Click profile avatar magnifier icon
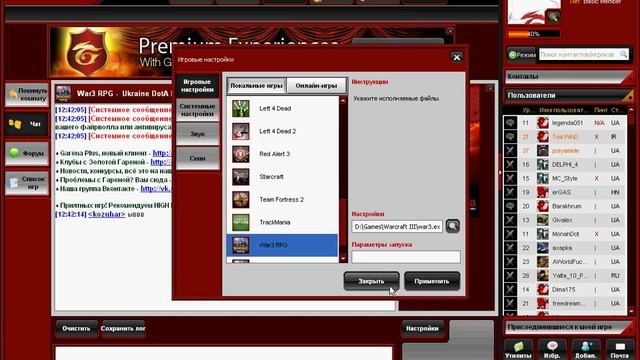 click(553, 17)
